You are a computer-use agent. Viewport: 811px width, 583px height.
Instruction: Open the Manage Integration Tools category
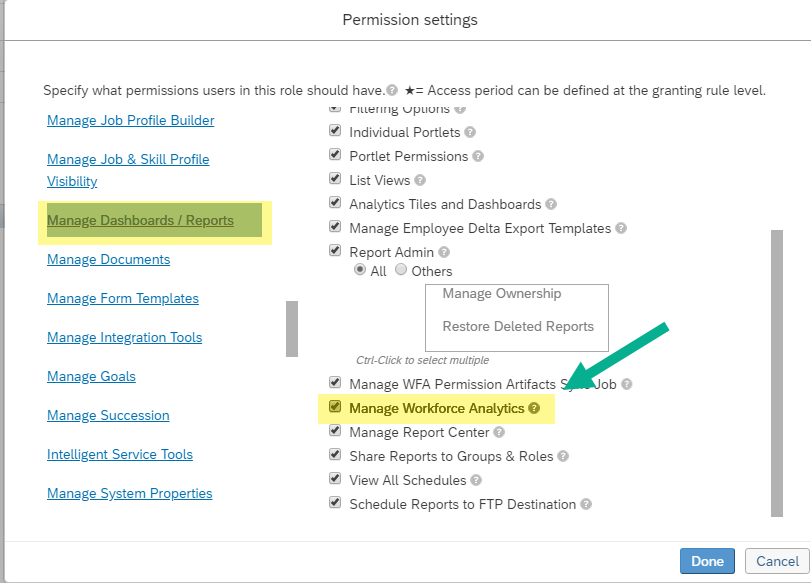[x=124, y=337]
